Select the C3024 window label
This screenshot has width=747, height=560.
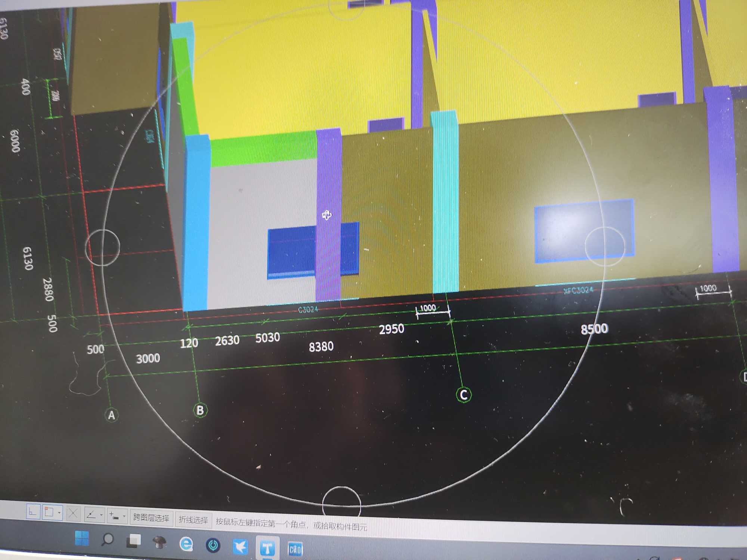pyautogui.click(x=308, y=309)
